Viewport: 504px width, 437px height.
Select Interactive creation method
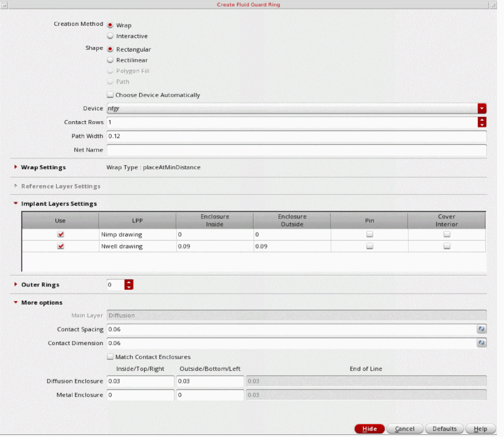point(111,36)
